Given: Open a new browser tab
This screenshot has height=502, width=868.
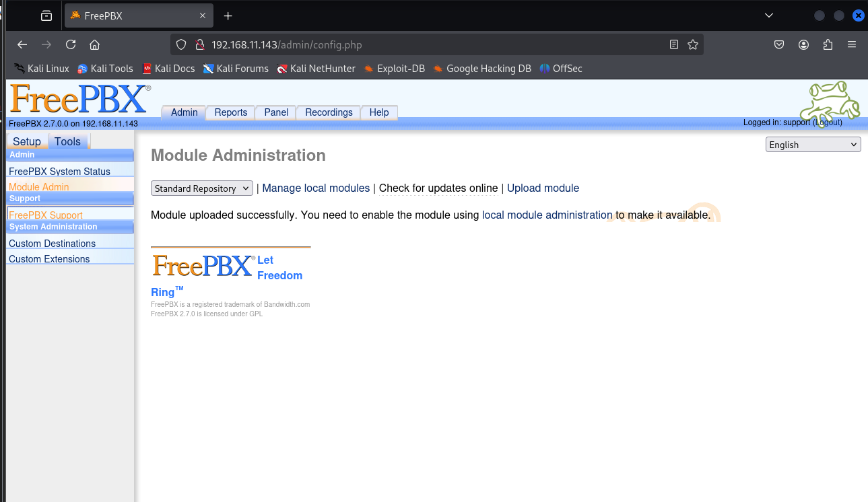Looking at the screenshot, I should coord(228,16).
